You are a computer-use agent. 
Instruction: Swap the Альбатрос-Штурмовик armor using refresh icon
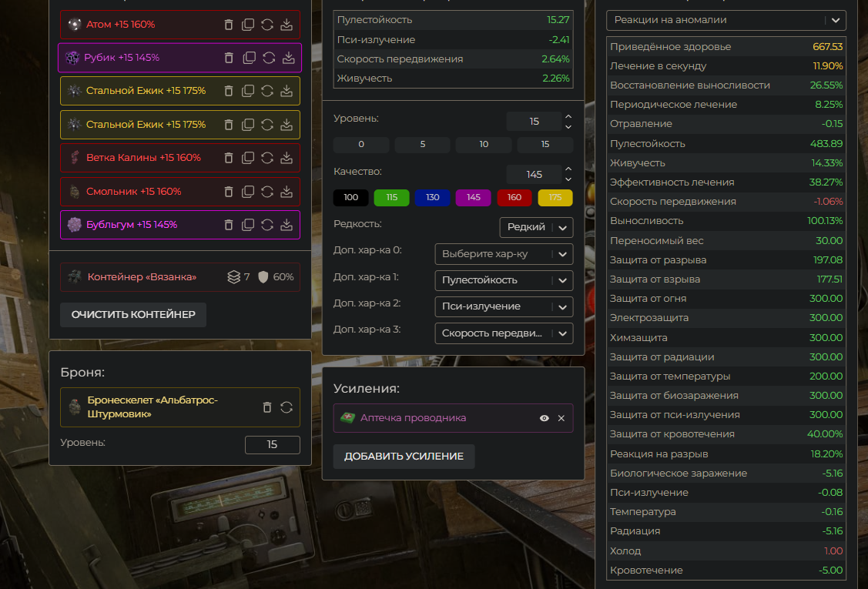287,407
